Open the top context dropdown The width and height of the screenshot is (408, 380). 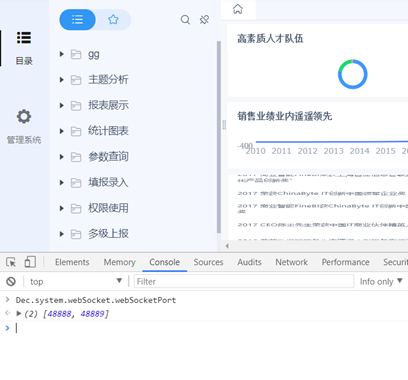coord(76,282)
